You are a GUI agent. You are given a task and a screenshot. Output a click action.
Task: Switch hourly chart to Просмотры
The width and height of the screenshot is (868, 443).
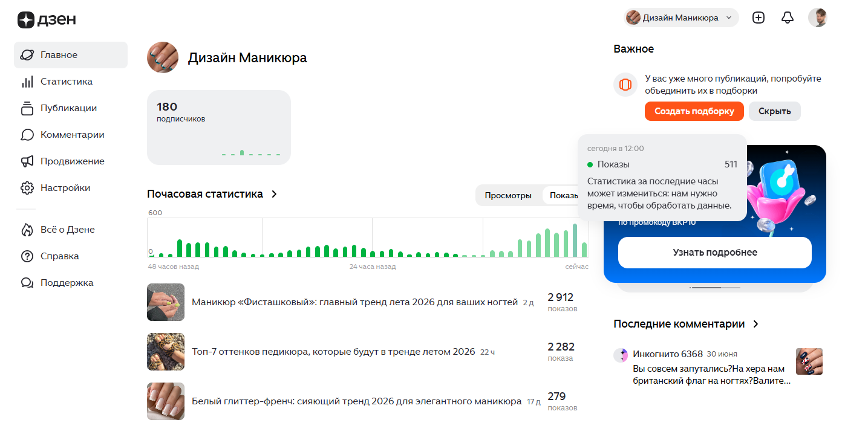click(508, 195)
